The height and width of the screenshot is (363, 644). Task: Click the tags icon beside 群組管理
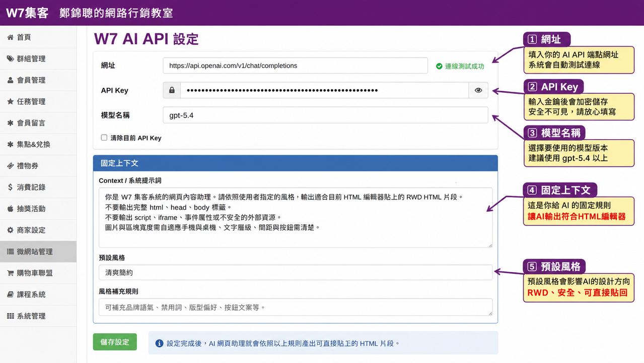coord(10,58)
